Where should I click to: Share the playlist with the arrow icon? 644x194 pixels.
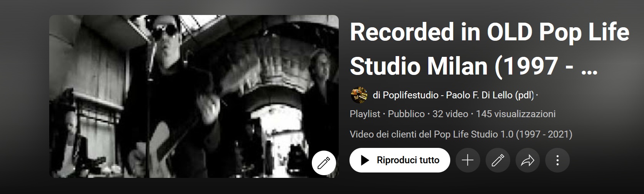[x=528, y=160]
